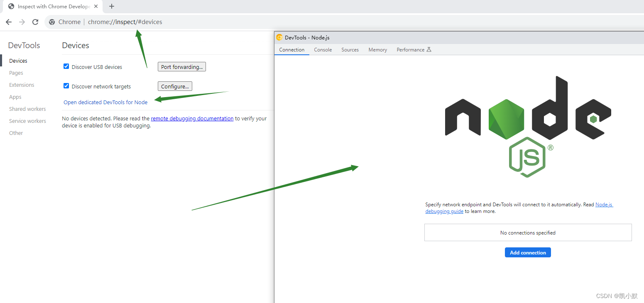Select Shared workers in the sidebar
The width and height of the screenshot is (644, 303).
(27, 109)
